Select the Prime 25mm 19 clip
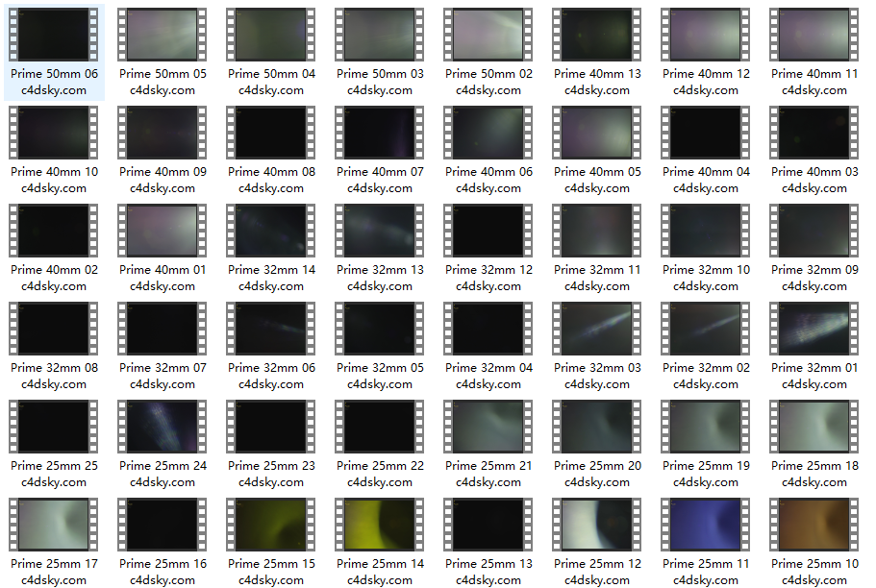 (x=706, y=426)
